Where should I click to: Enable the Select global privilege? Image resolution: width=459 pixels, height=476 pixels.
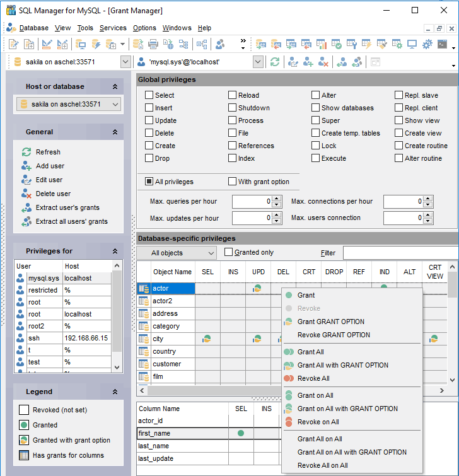click(x=149, y=95)
